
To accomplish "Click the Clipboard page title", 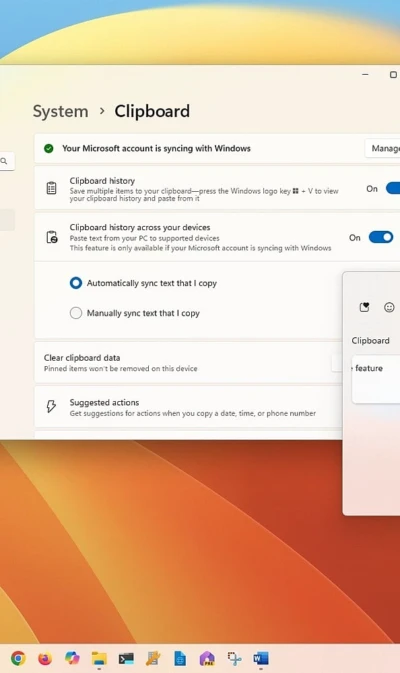I will [152, 111].
